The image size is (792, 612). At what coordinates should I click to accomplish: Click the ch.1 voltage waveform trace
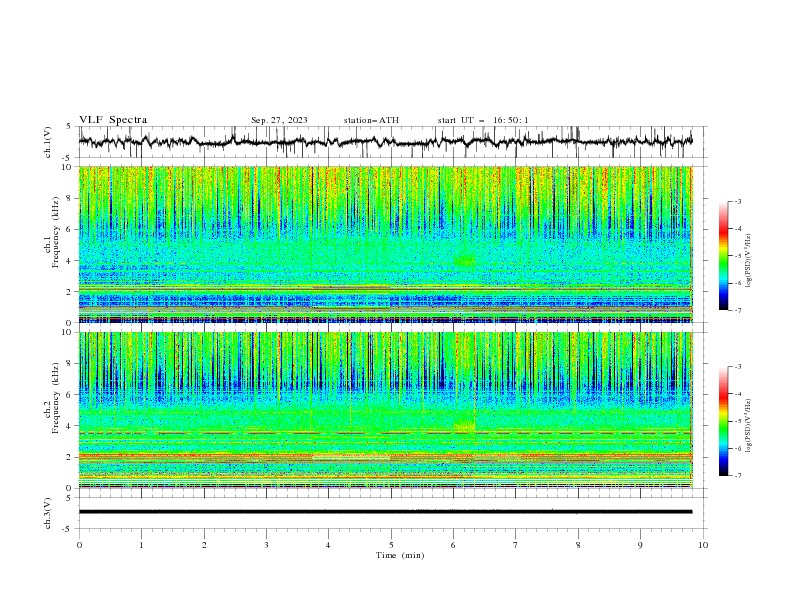[x=385, y=142]
